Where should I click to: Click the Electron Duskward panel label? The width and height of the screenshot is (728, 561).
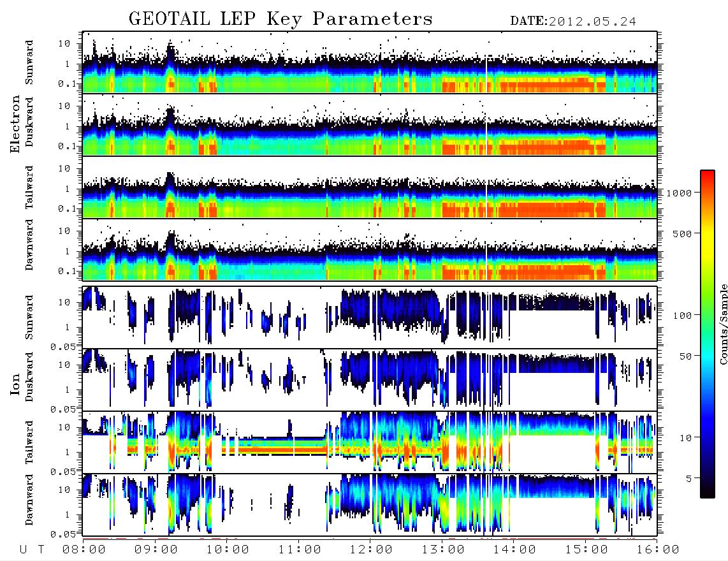pos(29,122)
